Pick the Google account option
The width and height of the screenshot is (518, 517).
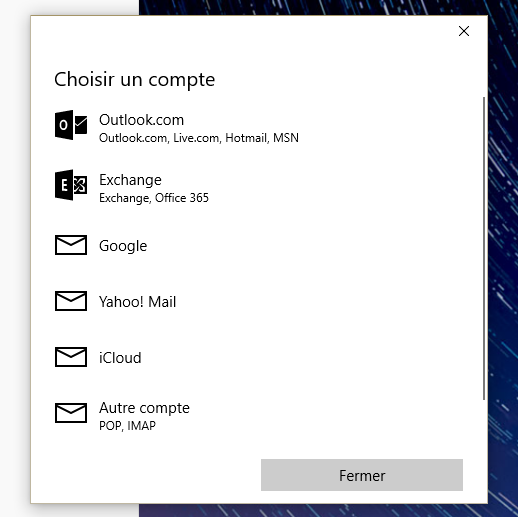123,246
